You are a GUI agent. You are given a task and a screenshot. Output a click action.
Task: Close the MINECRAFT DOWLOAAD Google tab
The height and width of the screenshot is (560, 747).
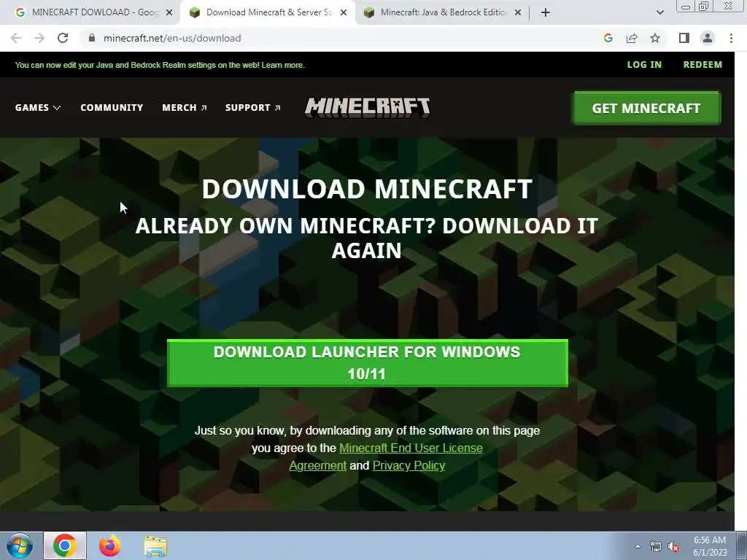click(x=169, y=13)
